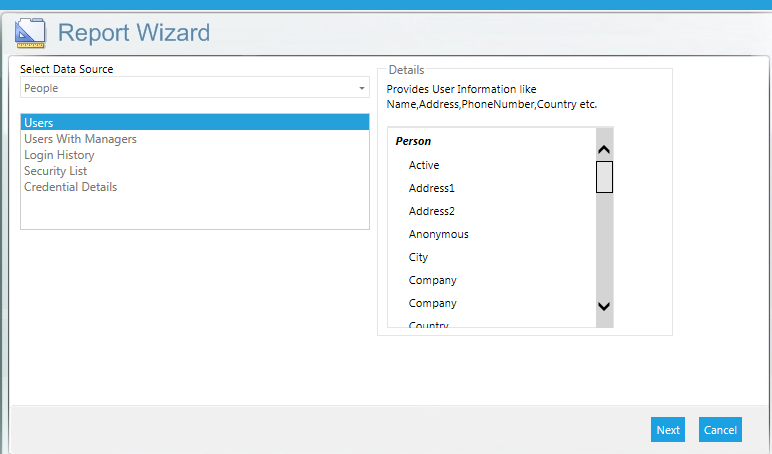Pick the Security List report

55,171
